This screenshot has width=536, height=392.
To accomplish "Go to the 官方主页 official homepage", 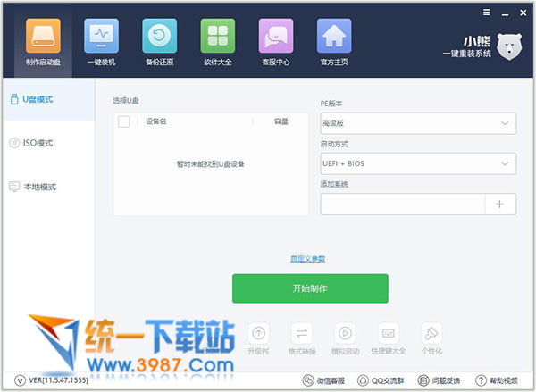I will click(334, 42).
